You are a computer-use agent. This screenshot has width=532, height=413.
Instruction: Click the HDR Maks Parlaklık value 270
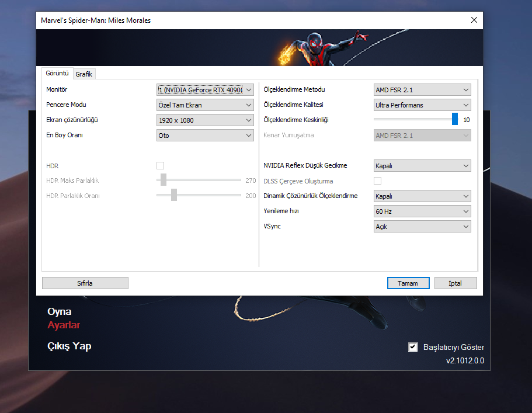pos(251,181)
